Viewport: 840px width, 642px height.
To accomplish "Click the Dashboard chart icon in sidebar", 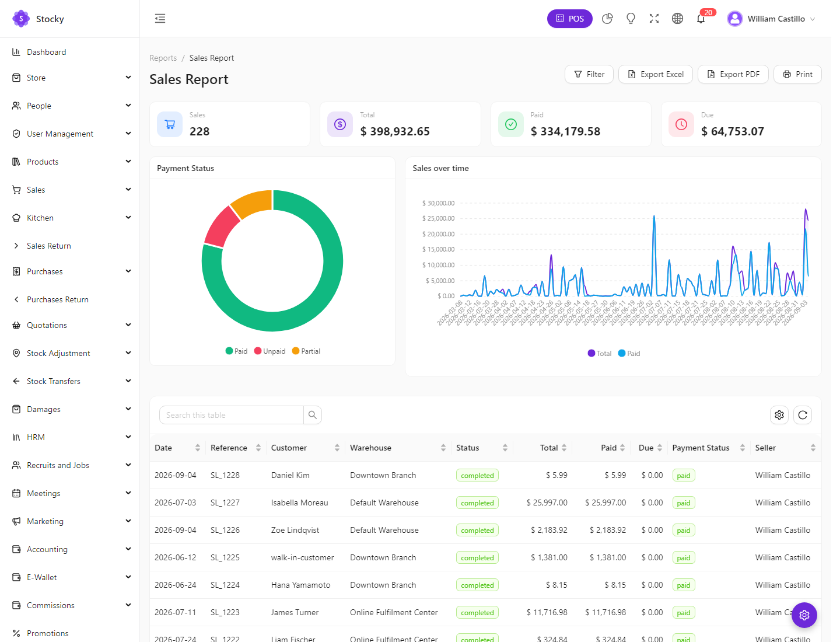I will 16,52.
